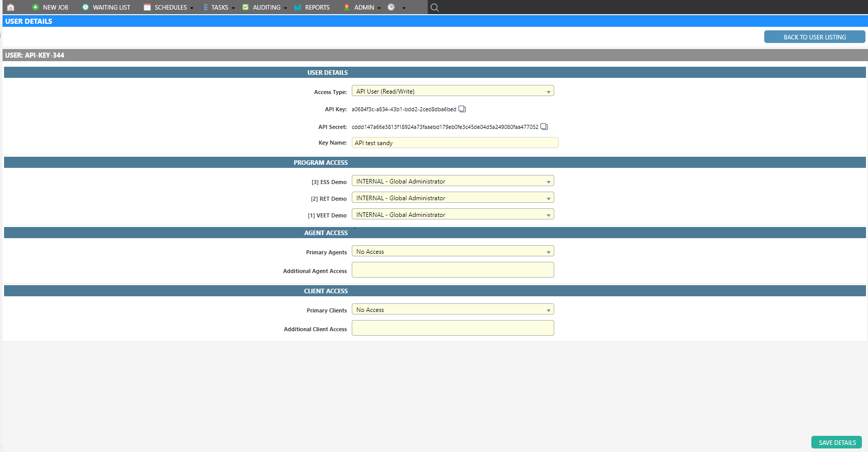Click the Additional Agent Access field

(x=452, y=270)
